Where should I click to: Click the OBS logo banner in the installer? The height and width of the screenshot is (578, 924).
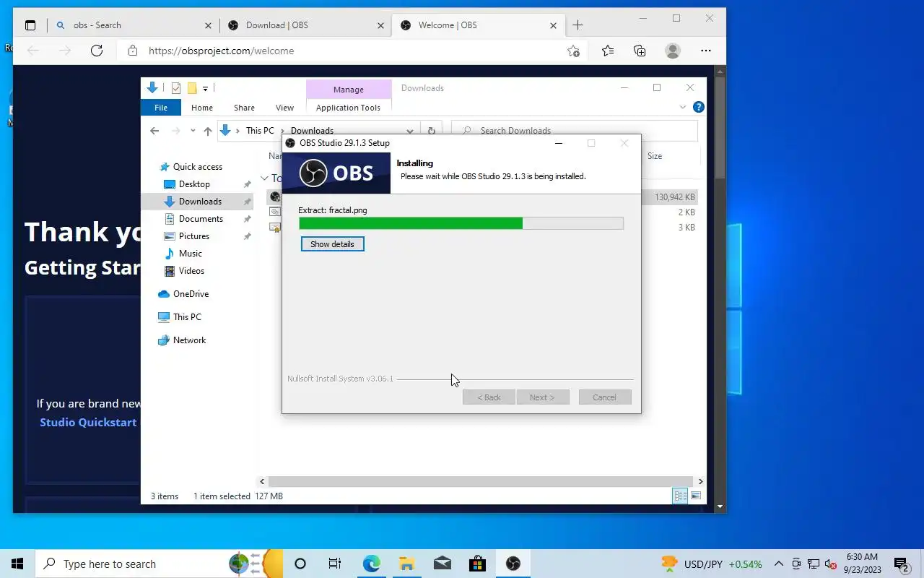tap(336, 173)
